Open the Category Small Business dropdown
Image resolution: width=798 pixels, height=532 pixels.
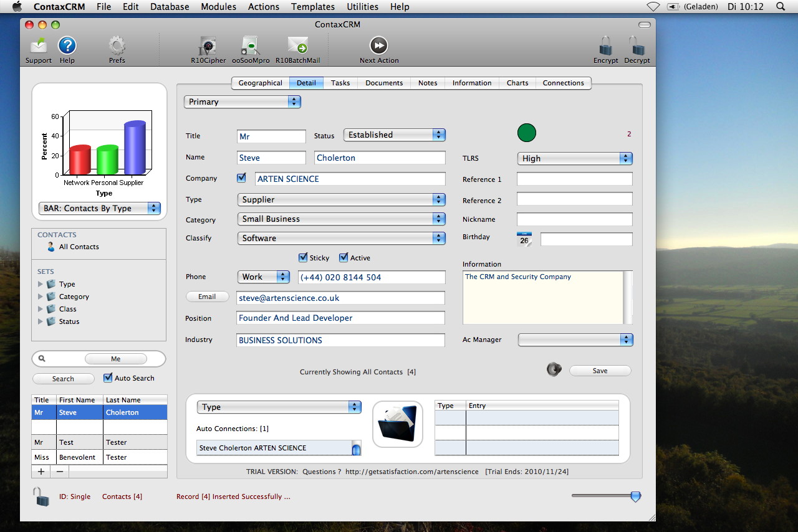(341, 219)
